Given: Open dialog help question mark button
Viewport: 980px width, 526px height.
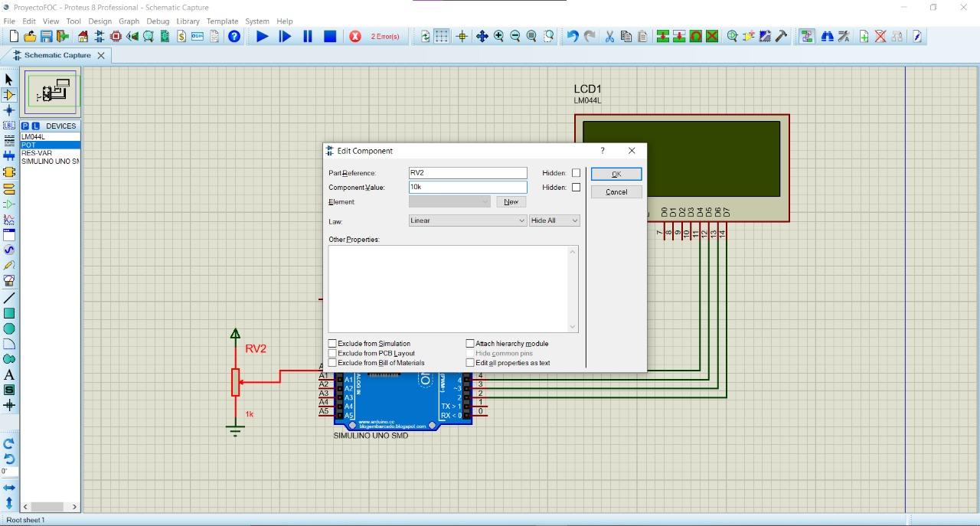Looking at the screenshot, I should click(603, 151).
